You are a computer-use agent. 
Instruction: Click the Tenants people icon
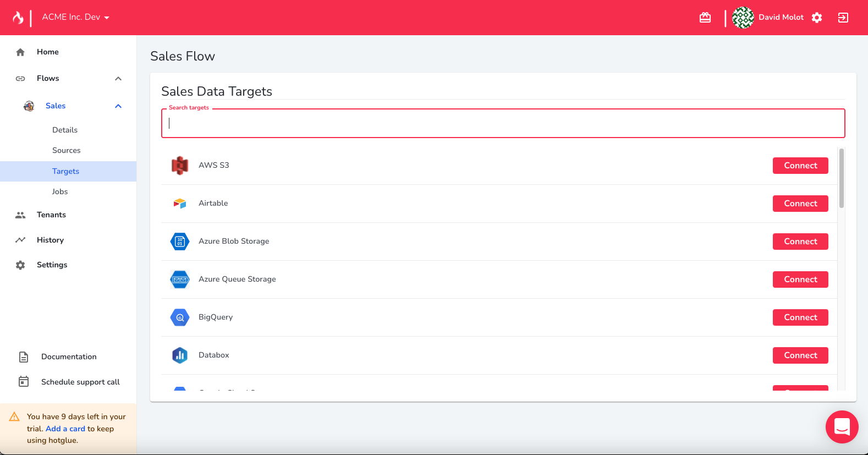coord(20,215)
